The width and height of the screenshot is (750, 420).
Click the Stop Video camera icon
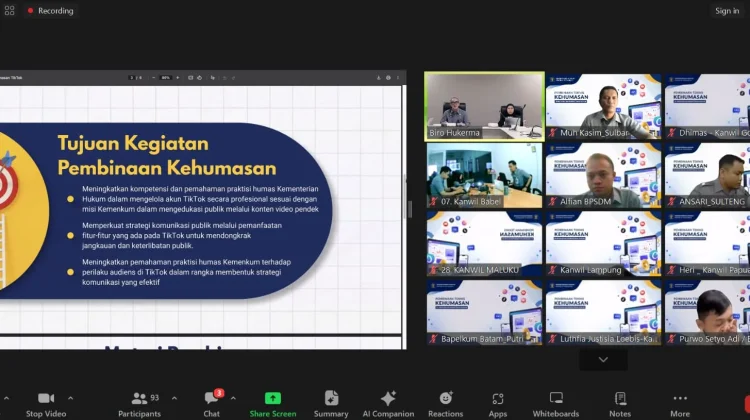[46, 398]
